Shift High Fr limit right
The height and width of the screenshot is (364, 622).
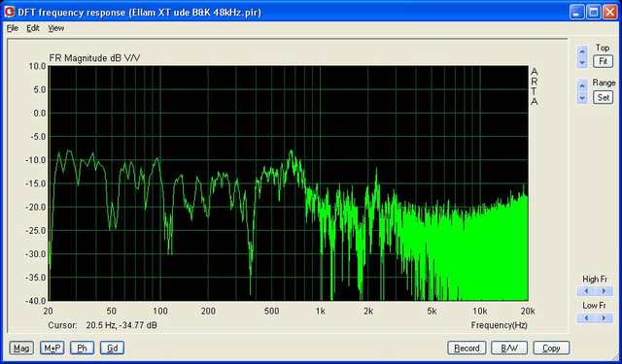pos(605,291)
